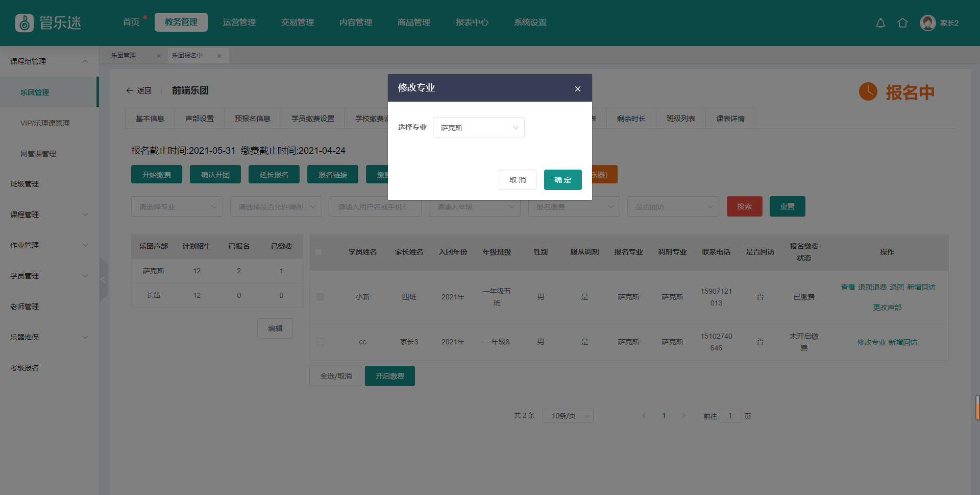Close the 乐团管理 tab with its X
The width and height of the screenshot is (980, 495).
pos(159,56)
